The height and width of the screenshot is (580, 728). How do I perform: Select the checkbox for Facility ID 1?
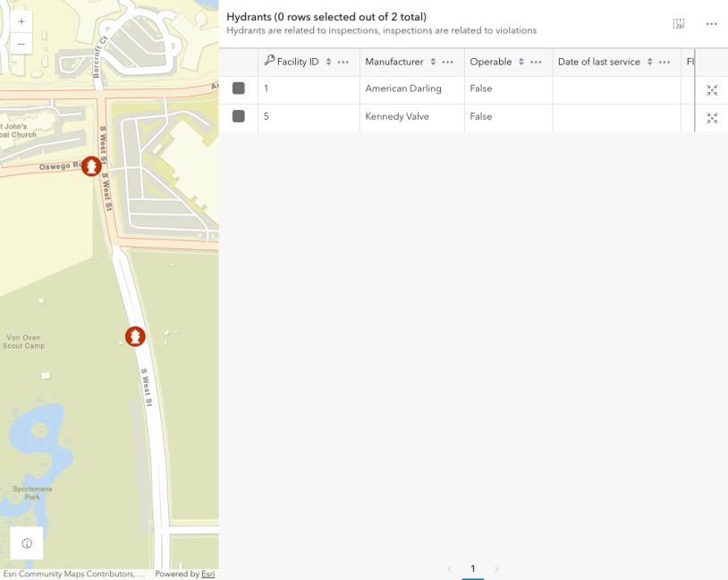pos(239,88)
